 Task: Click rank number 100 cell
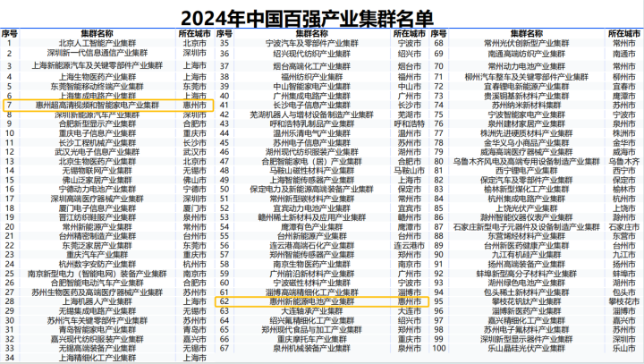coord(438,349)
